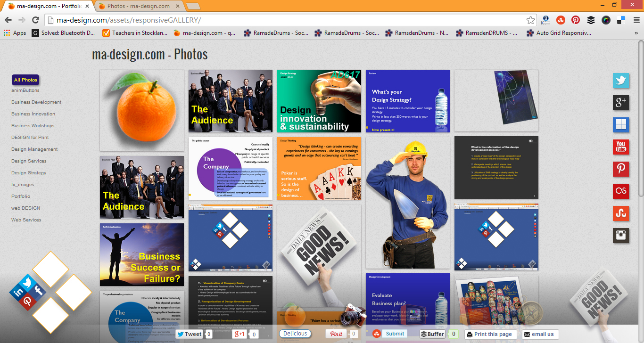Filter gallery by Business Development
Screen dimensions: 644x343
click(36, 102)
